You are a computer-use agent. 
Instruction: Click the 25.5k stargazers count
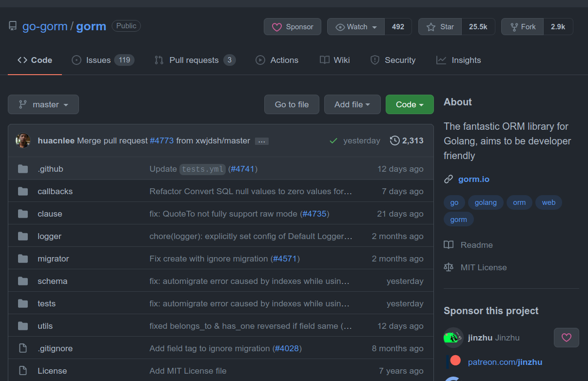[x=478, y=27]
